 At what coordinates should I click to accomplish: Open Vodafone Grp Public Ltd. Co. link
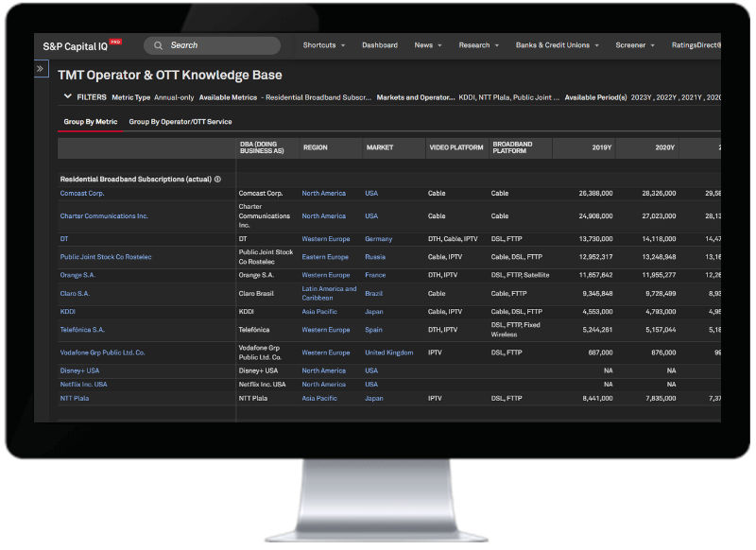coord(102,352)
